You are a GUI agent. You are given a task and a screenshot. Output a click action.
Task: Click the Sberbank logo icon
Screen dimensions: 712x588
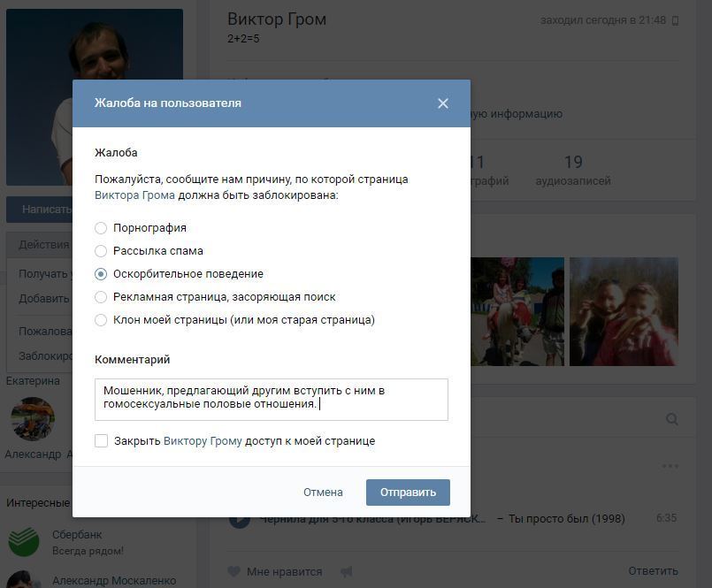pyautogui.click(x=26, y=541)
